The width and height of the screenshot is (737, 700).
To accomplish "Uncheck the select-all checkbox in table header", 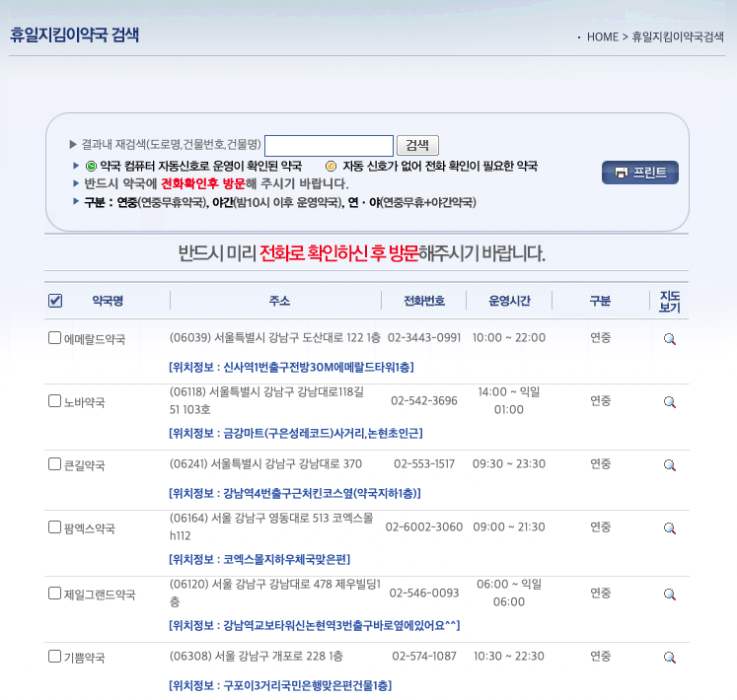I will (x=55, y=300).
